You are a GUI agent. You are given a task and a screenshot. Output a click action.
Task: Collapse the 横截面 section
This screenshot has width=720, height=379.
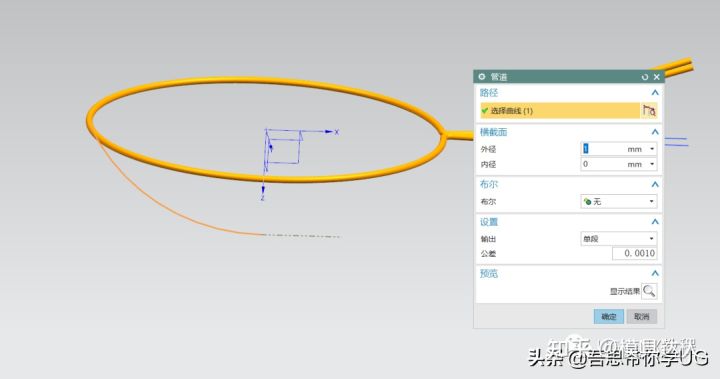click(655, 132)
